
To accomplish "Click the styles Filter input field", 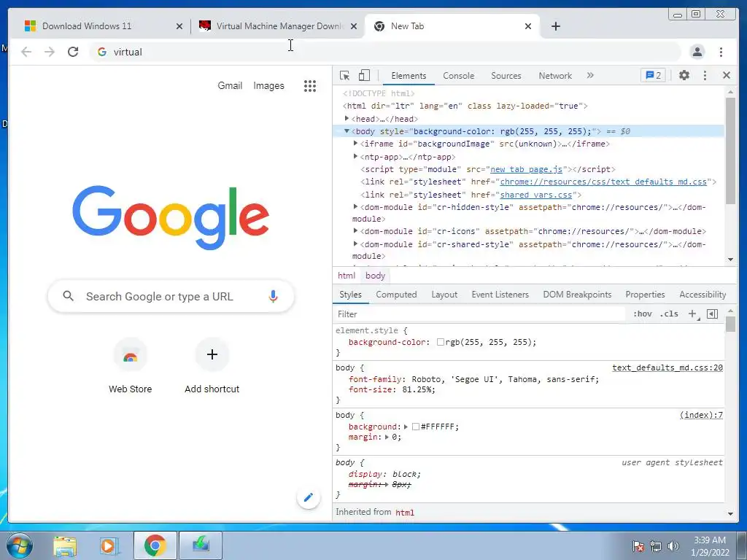I will [479, 314].
